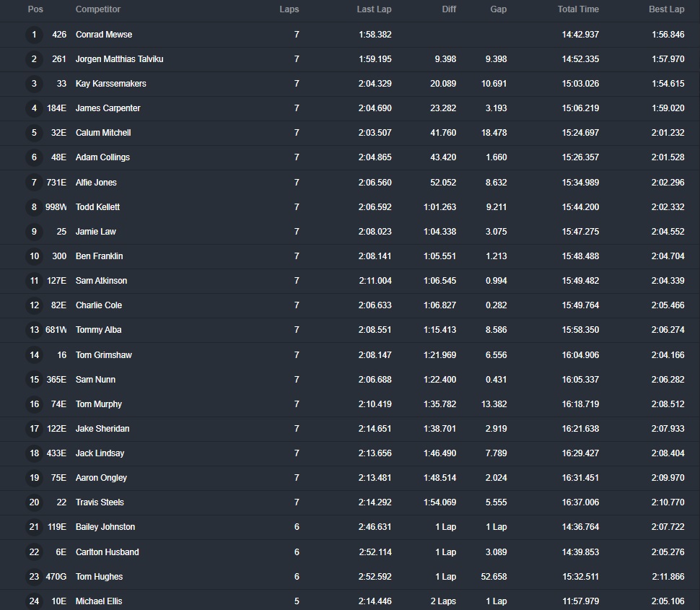Click the position 1 circle badge
Viewport: 700px width, 610px height.
(34, 35)
